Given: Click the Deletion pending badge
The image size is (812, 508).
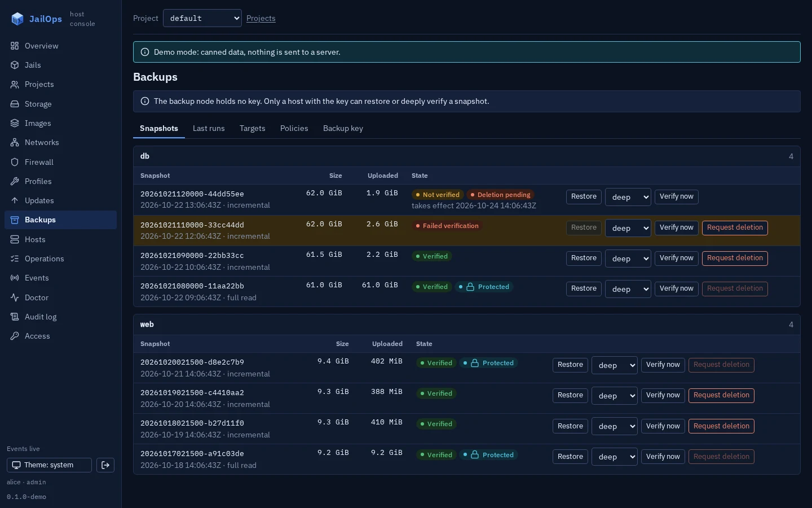Looking at the screenshot, I should coord(501,195).
